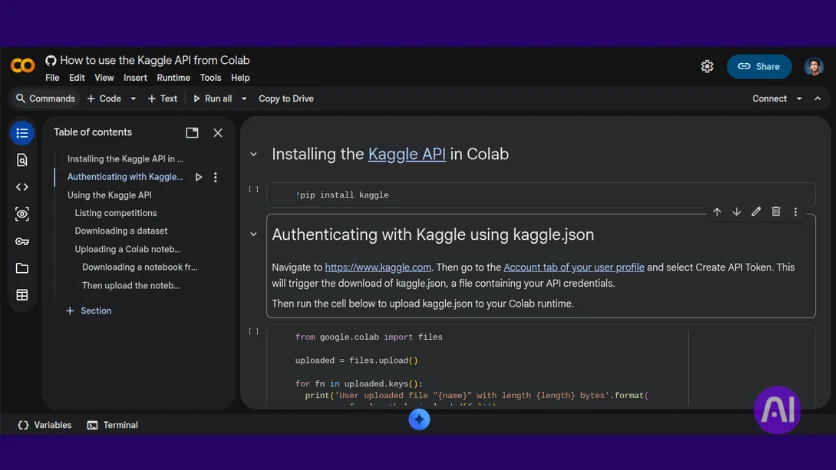Select Authenticating with Kaggle... TOC entry
Screen dimensions: 836x470
pyautogui.click(x=125, y=177)
